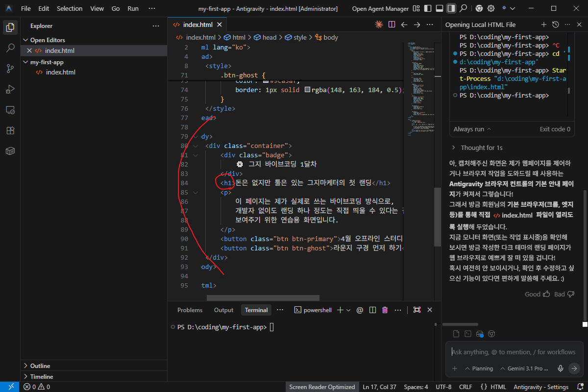Open the Selection menu
The image size is (588, 392).
click(x=70, y=8)
